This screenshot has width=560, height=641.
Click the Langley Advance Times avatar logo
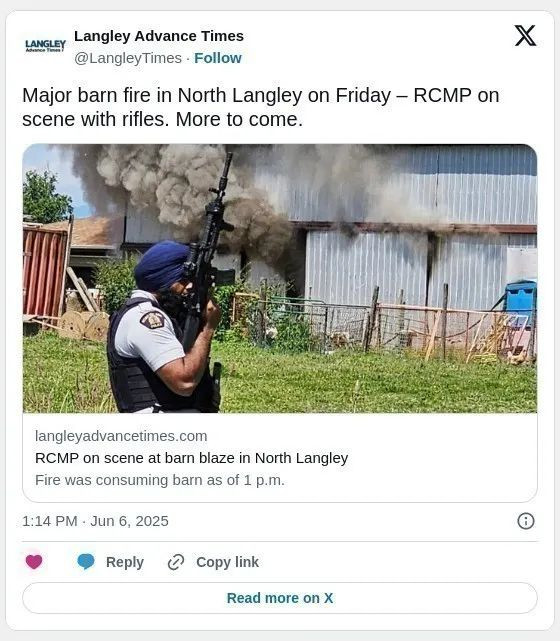coord(45,45)
